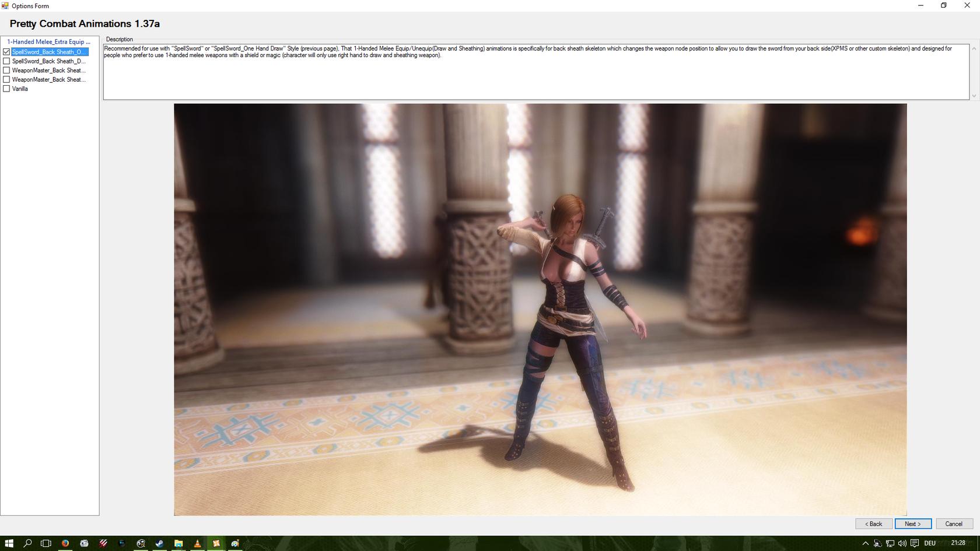Screen dimensions: 980x551
Task: Open the taskbar search icon
Action: (27, 543)
